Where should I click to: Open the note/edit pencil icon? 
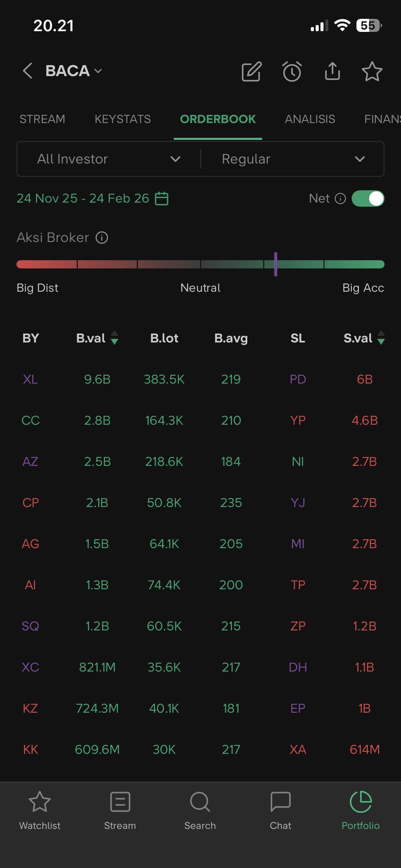pyautogui.click(x=252, y=72)
